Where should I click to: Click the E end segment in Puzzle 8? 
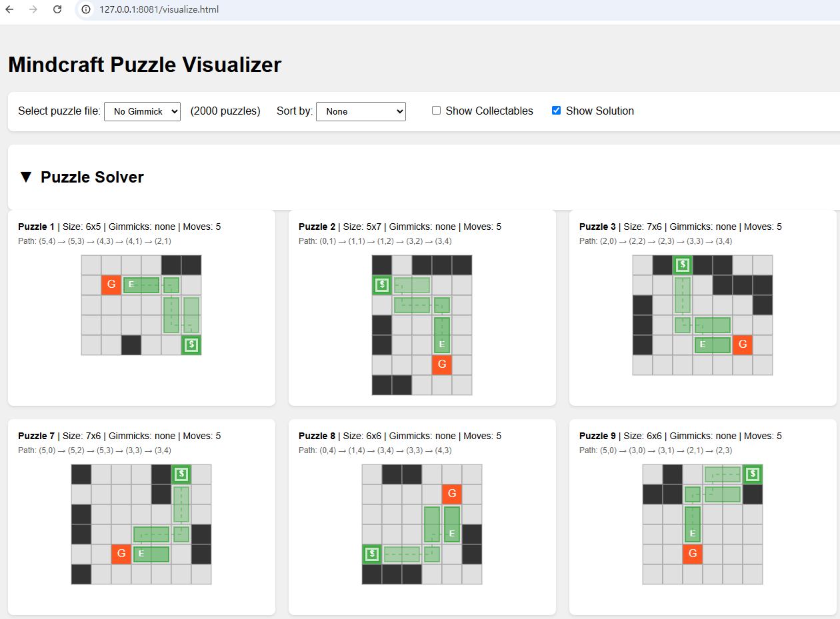pyautogui.click(x=452, y=533)
